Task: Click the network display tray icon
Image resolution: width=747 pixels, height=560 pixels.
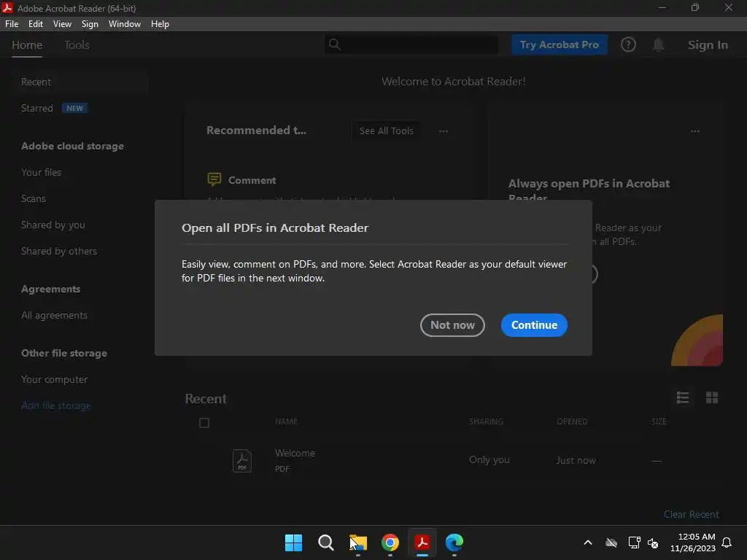Action: tap(634, 542)
